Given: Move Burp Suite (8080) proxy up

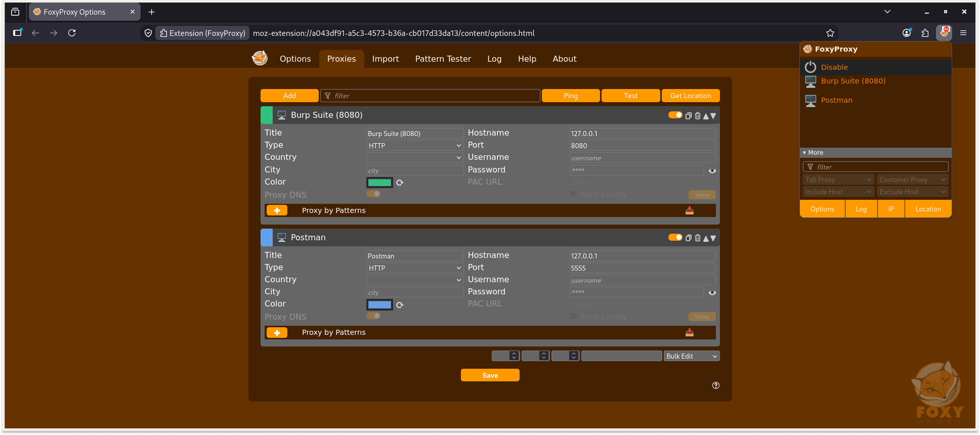Looking at the screenshot, I should pos(706,116).
